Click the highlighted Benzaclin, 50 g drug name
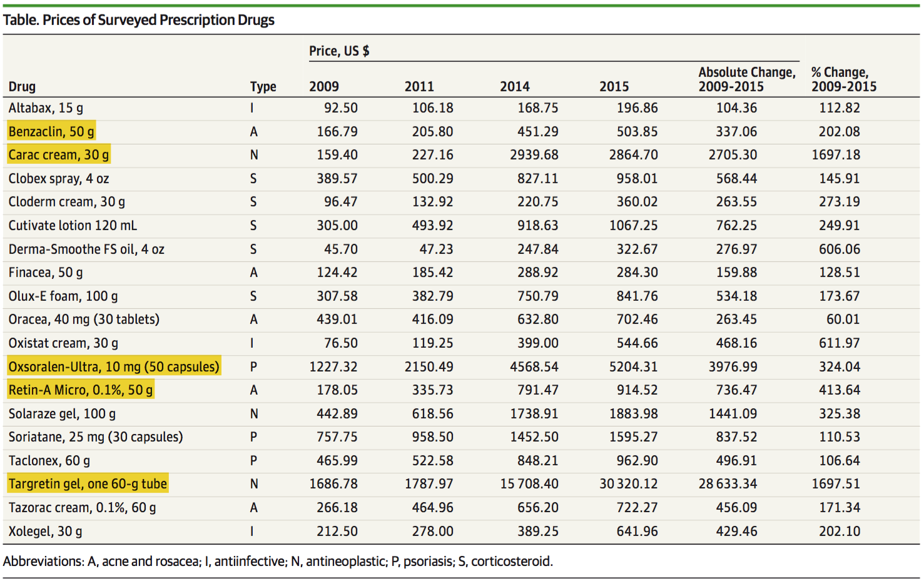The height and width of the screenshot is (581, 924). point(51,131)
